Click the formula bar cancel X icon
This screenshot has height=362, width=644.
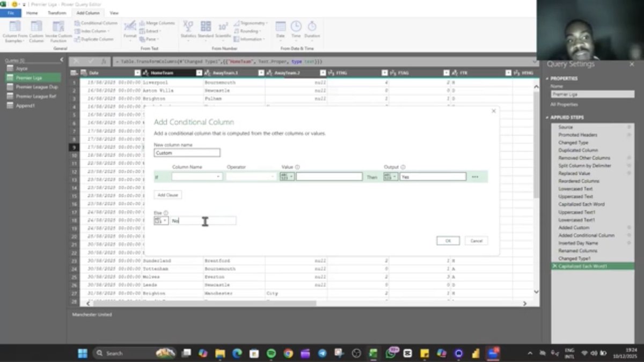tap(77, 62)
